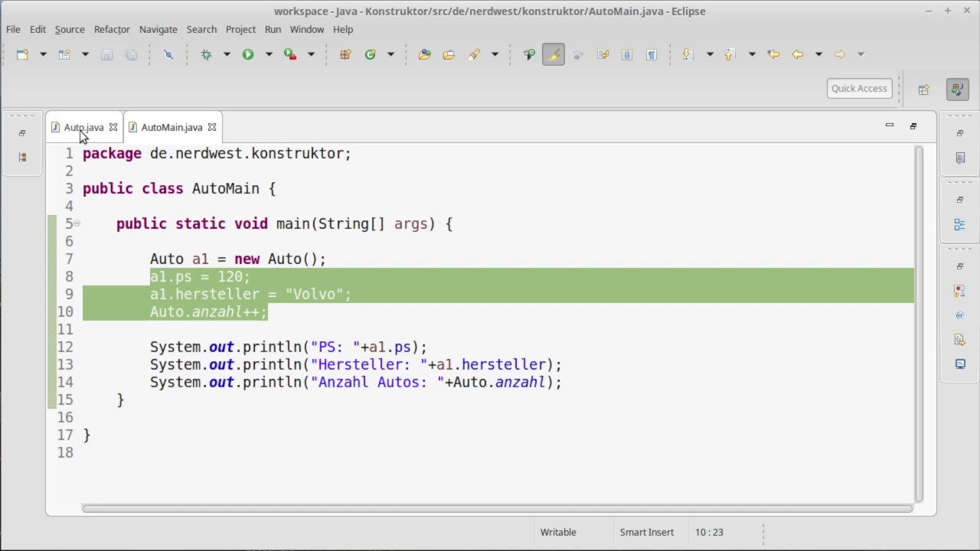980x551 pixels.
Task: Toggle Mark Occurrences highlighter
Action: [x=554, y=54]
